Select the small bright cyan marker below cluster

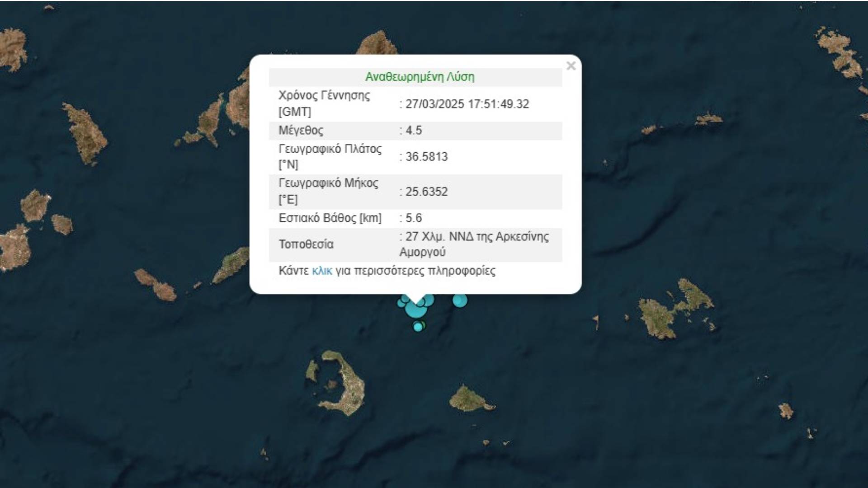(417, 327)
